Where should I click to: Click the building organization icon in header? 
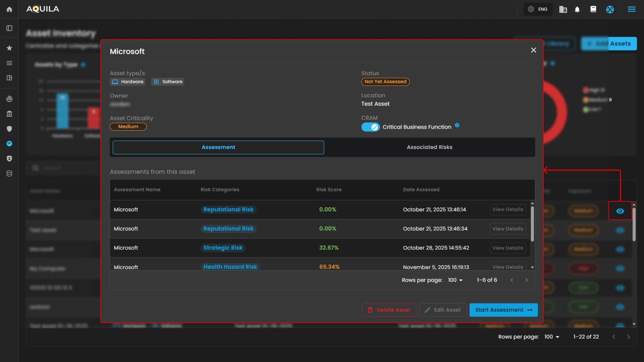(x=563, y=10)
